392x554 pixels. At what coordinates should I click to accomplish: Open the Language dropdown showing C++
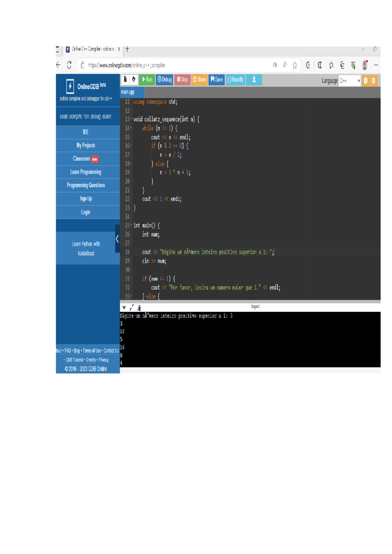350,81
